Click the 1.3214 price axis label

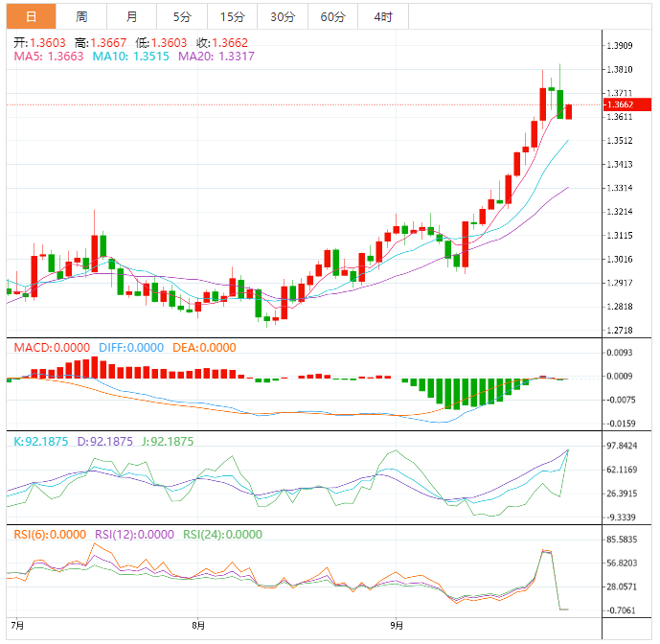[620, 212]
